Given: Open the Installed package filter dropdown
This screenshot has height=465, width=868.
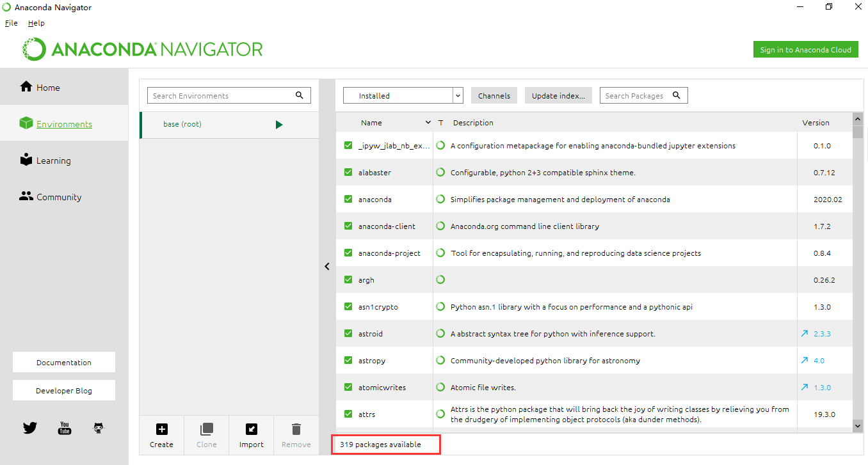Looking at the screenshot, I should [403, 95].
